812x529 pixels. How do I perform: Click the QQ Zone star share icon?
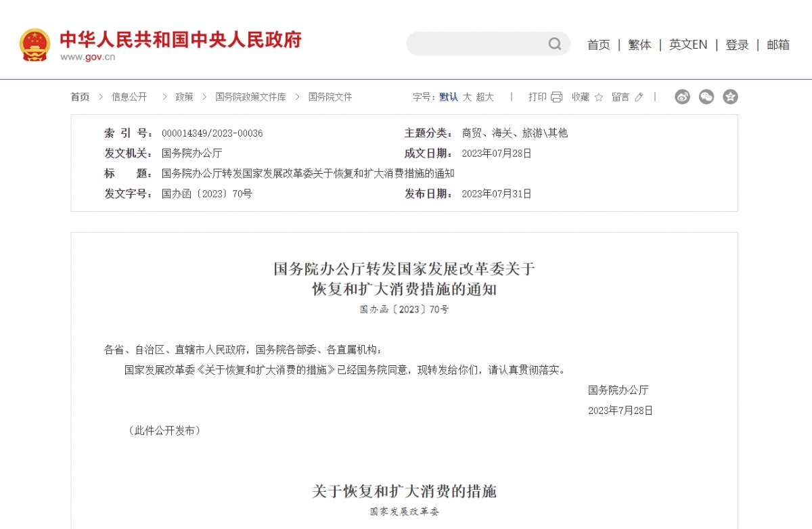[x=730, y=97]
